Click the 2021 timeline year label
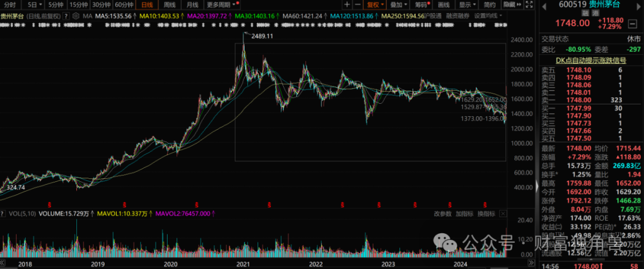 coord(243,264)
